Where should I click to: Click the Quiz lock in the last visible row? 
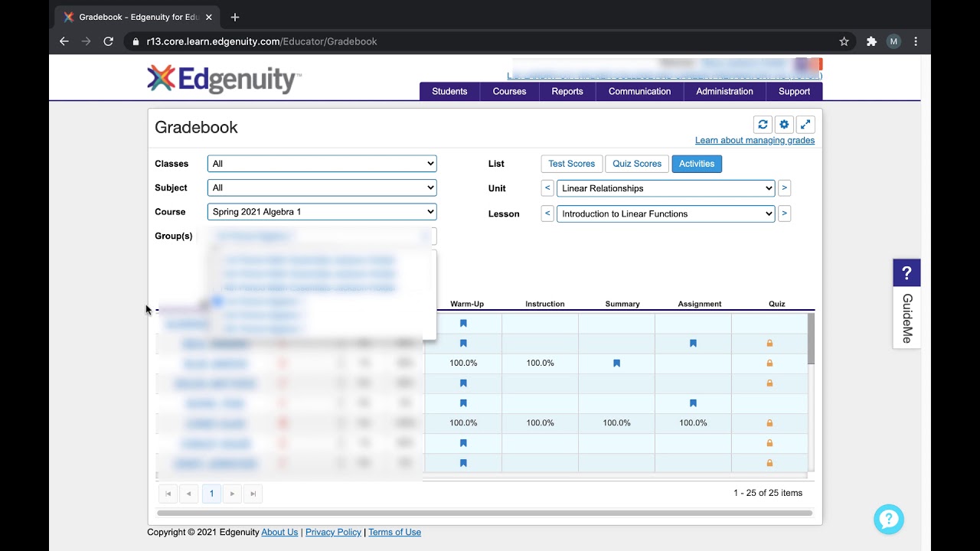[769, 463]
